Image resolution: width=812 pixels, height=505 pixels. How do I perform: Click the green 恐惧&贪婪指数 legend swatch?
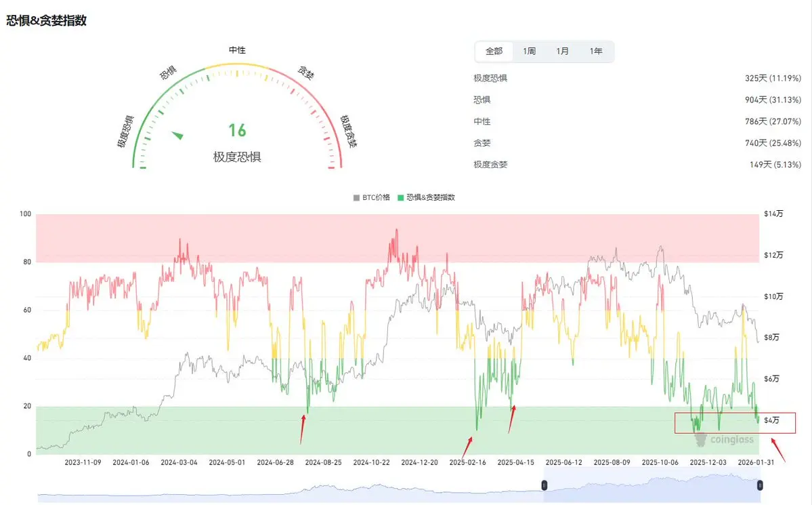[x=400, y=197]
